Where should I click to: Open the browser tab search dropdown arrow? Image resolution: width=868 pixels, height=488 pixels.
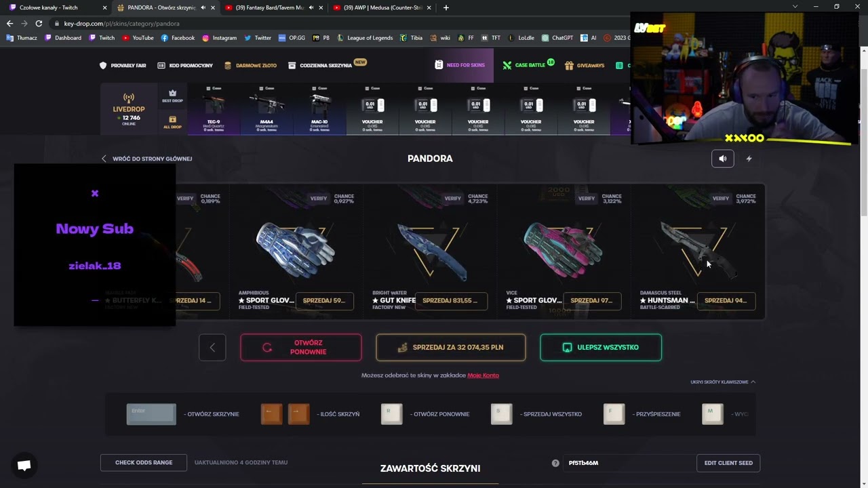click(x=795, y=7)
